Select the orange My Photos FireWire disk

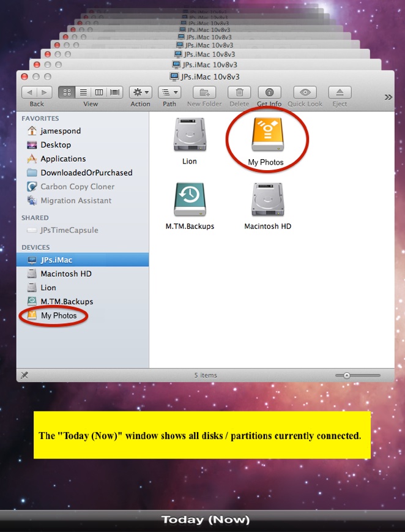(x=267, y=135)
